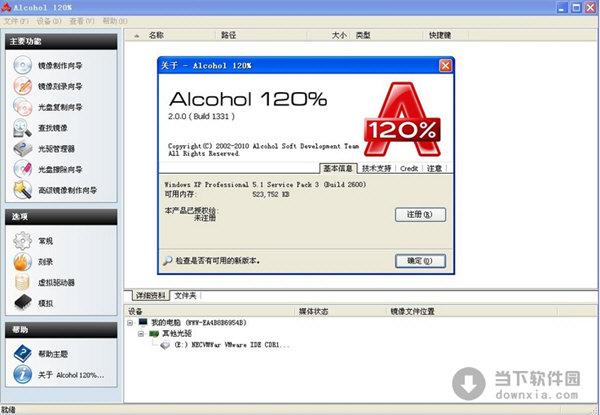The image size is (600, 415).
Task: Click the 镜像文件位置 column header
Action: 471,311
